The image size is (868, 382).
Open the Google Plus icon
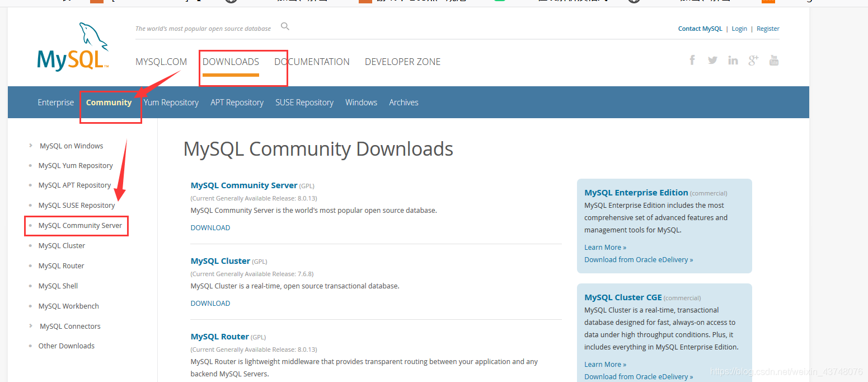point(753,60)
